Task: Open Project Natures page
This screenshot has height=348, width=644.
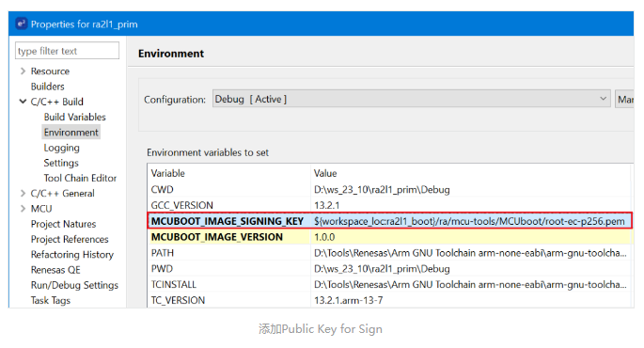Action: [63, 224]
